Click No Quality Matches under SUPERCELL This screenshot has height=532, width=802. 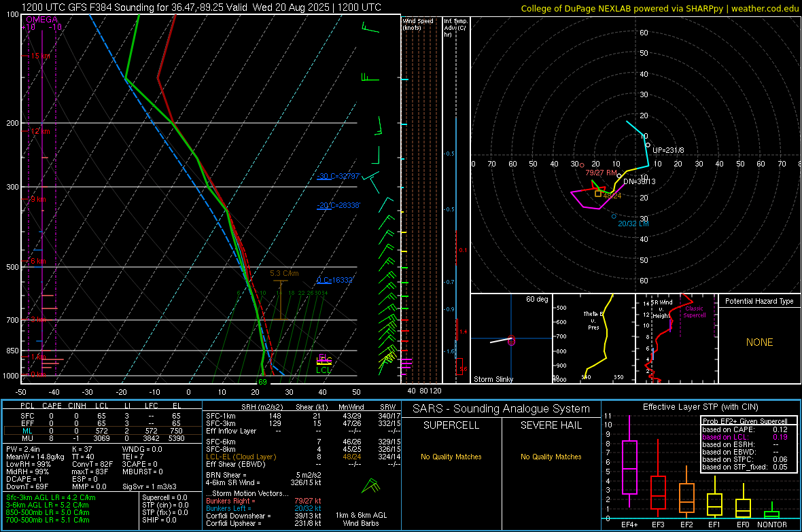click(x=451, y=457)
